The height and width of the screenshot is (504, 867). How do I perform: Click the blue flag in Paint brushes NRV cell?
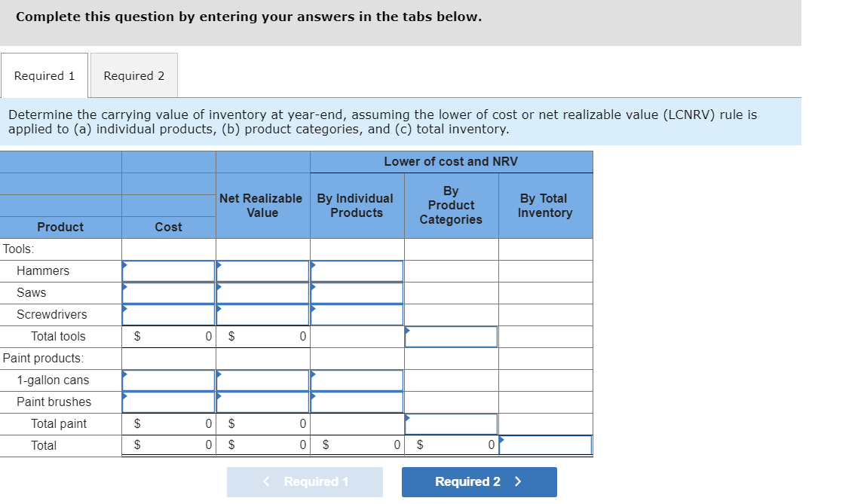[x=218, y=396]
